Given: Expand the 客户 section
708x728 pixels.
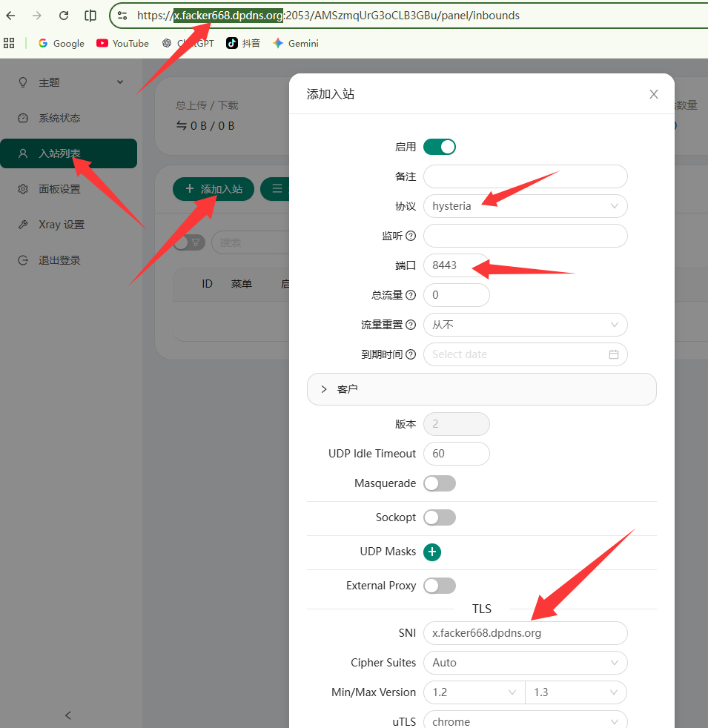Looking at the screenshot, I should click(x=481, y=388).
